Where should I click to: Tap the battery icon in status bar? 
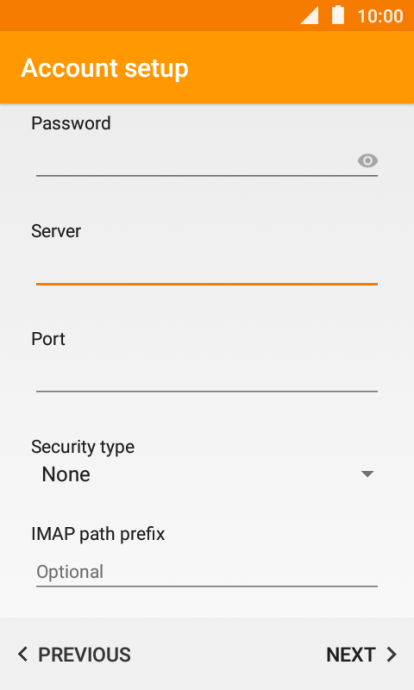338,15
